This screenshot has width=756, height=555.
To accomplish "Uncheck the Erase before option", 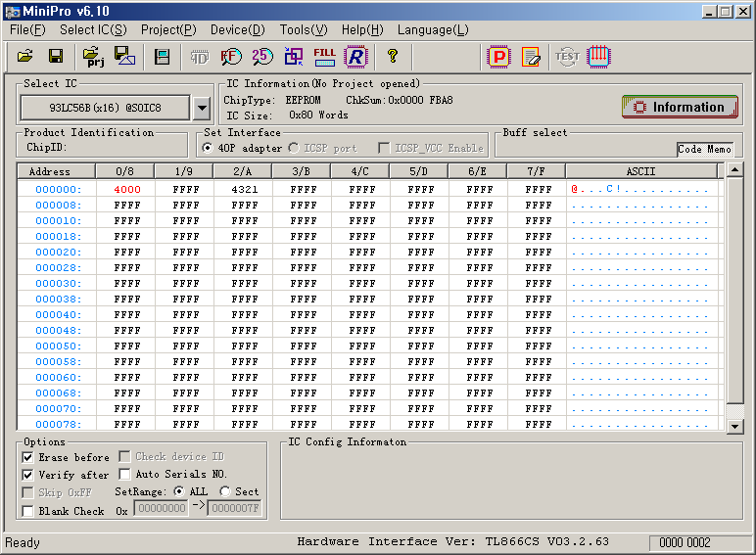I will 28,457.
